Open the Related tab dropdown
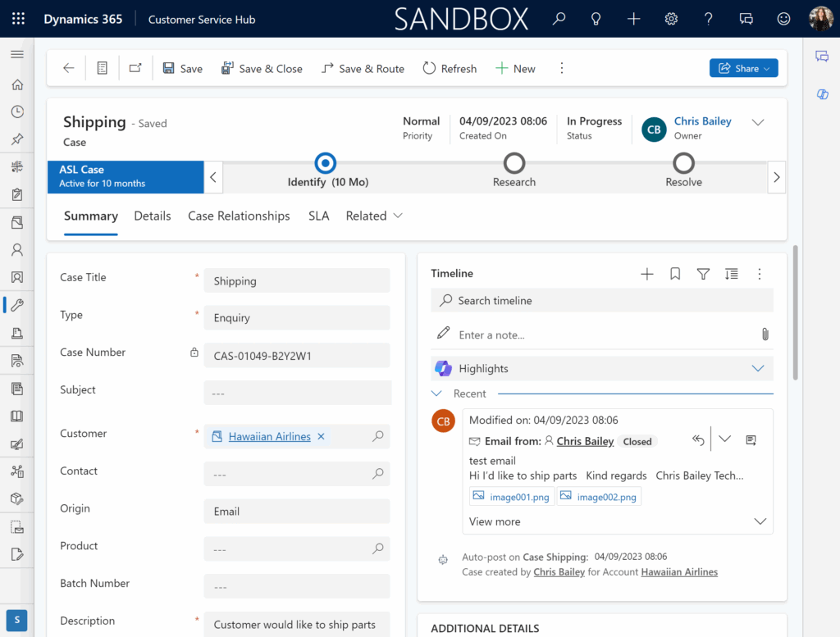The image size is (840, 637). (x=374, y=216)
